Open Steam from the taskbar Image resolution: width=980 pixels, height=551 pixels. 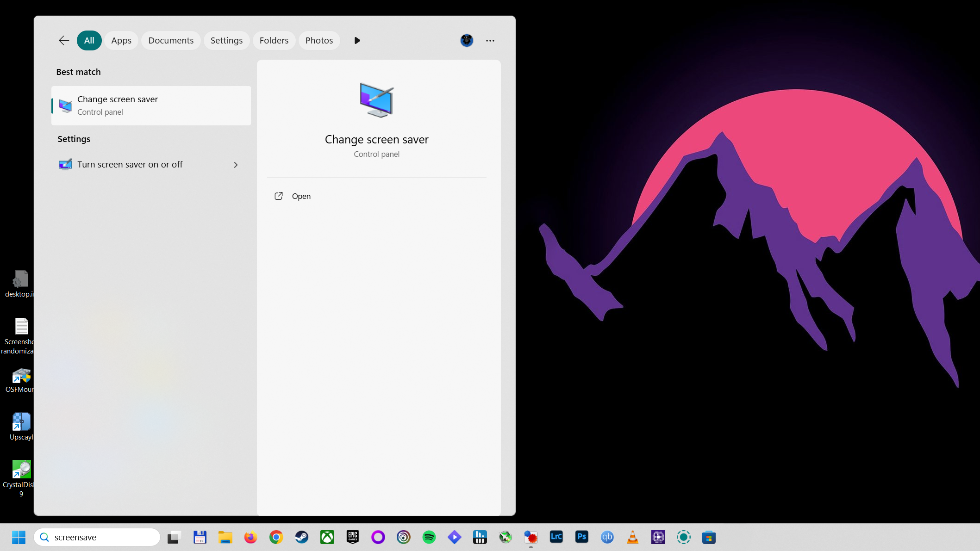coord(302,537)
